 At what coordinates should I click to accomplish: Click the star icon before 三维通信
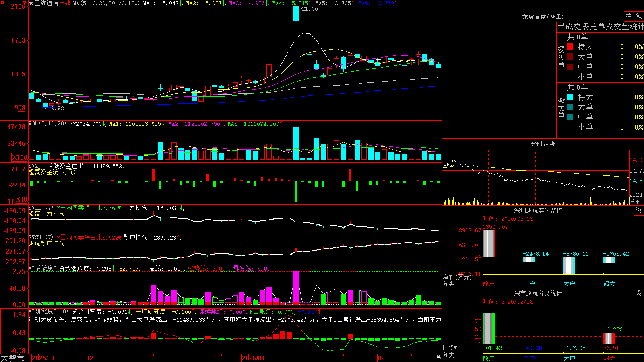[x=31, y=3]
